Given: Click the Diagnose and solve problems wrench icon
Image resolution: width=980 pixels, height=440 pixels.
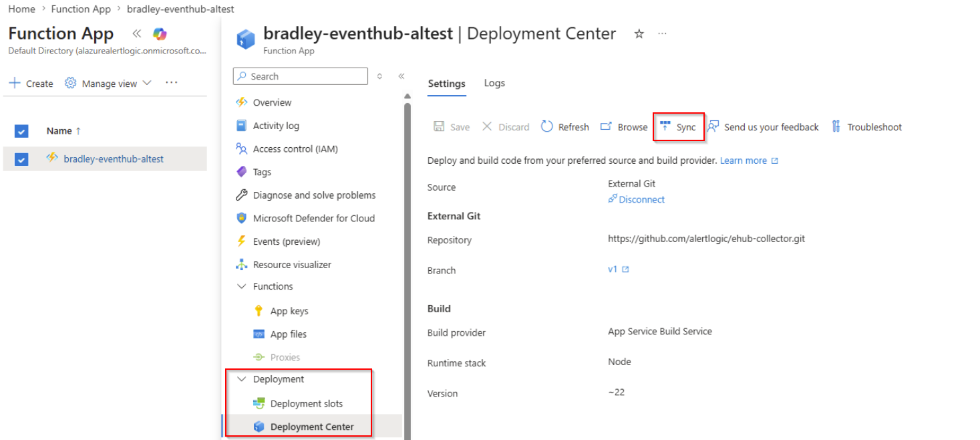Looking at the screenshot, I should [242, 195].
